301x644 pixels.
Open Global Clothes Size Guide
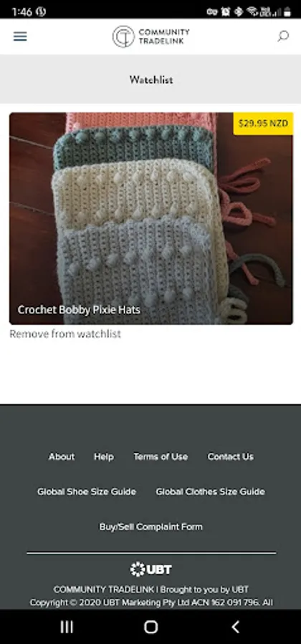pyautogui.click(x=210, y=492)
